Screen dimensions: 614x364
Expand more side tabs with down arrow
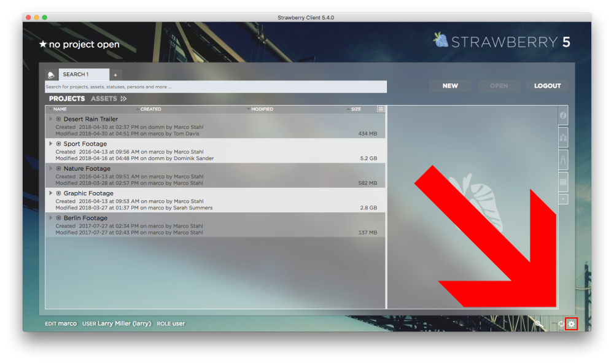[x=563, y=199]
